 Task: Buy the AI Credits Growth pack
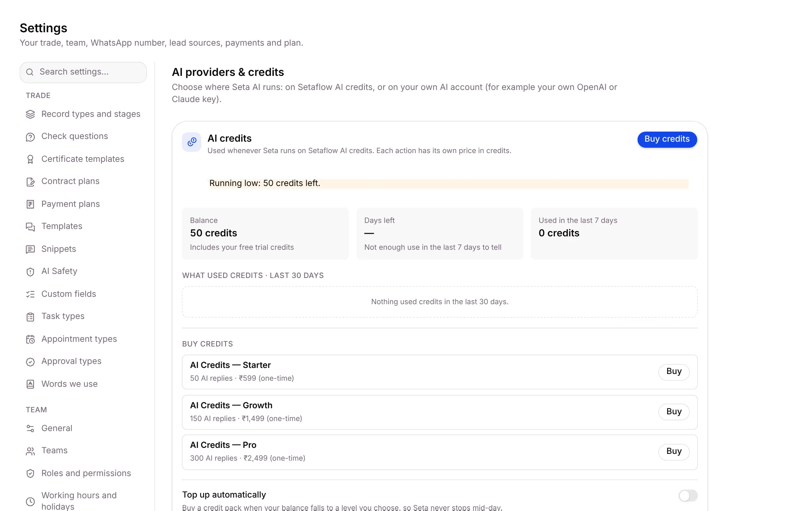coord(673,412)
